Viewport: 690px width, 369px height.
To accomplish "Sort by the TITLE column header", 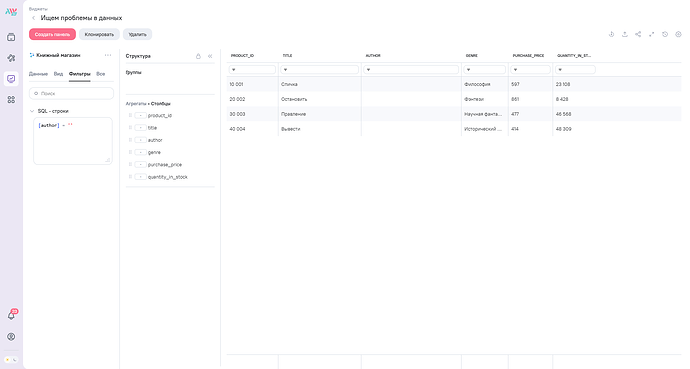I will click(x=287, y=56).
